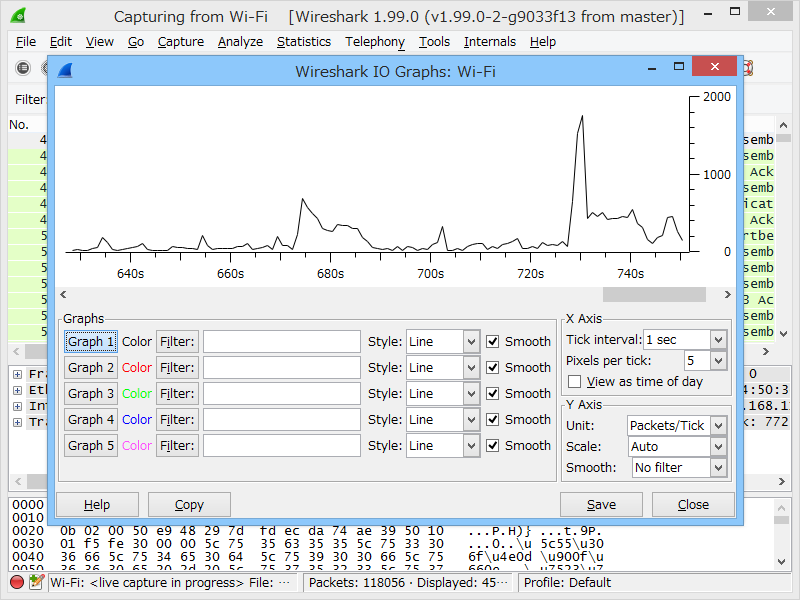The height and width of the screenshot is (600, 800).
Task: Open the capture file comment notepad icon
Action: click(x=36, y=582)
